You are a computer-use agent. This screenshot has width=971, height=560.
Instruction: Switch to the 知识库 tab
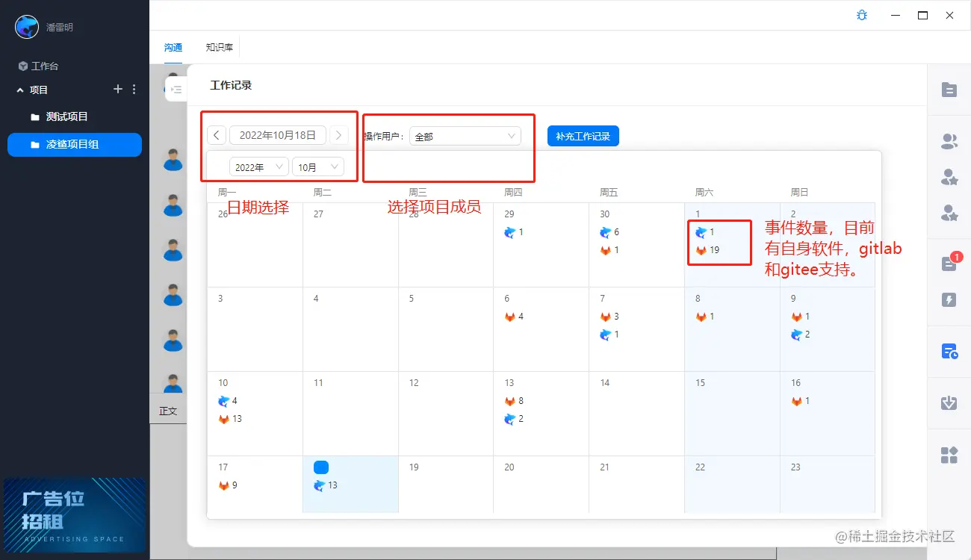[x=220, y=47]
